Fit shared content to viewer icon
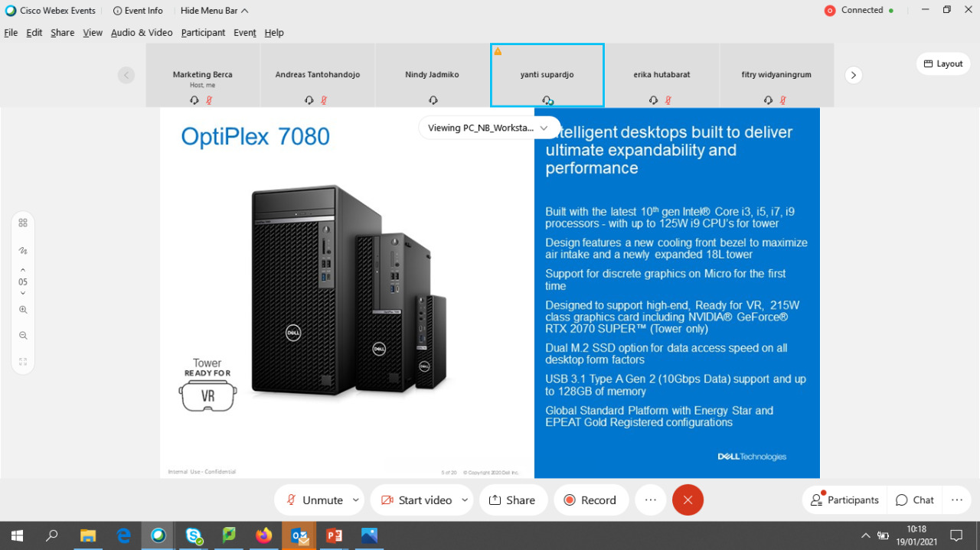The height and width of the screenshot is (550, 980). [x=23, y=362]
